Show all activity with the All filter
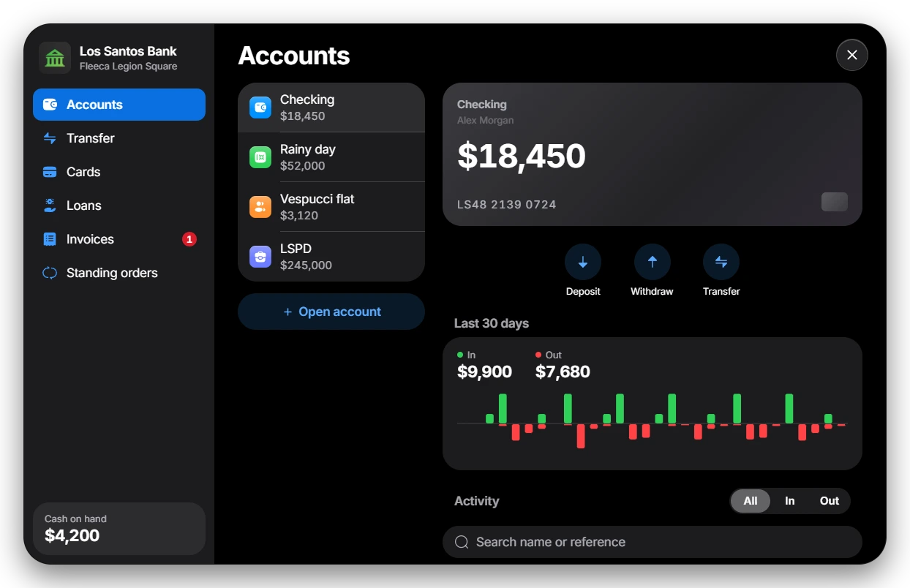 [751, 501]
